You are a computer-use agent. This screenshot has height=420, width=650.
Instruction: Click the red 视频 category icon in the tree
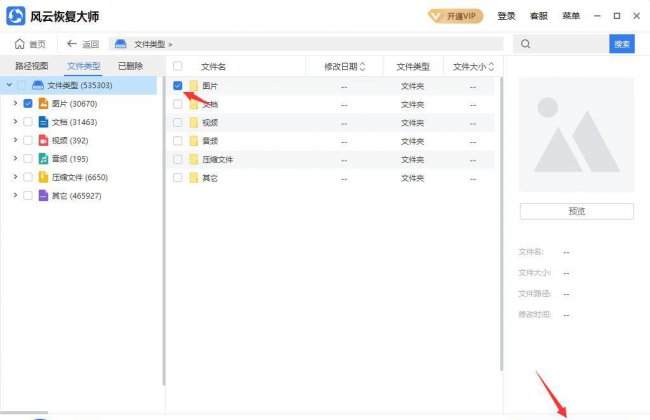click(x=43, y=140)
